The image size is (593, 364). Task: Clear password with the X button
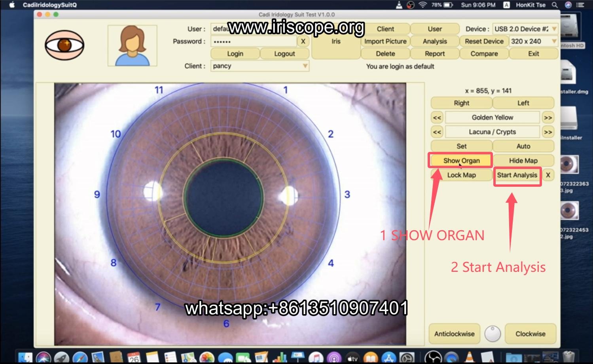(303, 41)
